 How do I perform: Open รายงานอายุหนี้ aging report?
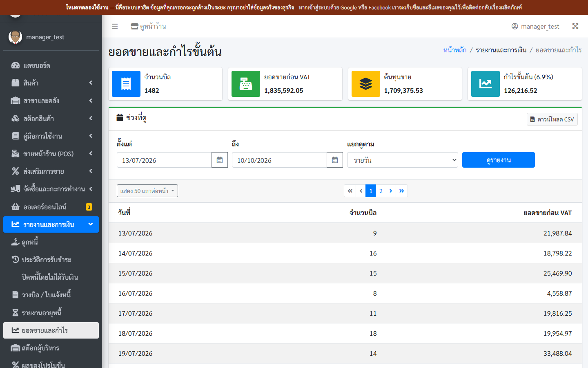tap(51, 313)
